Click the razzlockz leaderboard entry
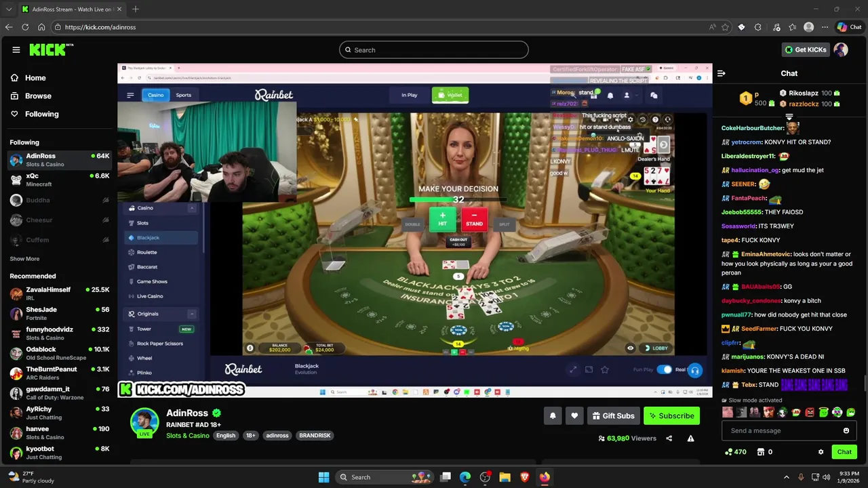 809,104
